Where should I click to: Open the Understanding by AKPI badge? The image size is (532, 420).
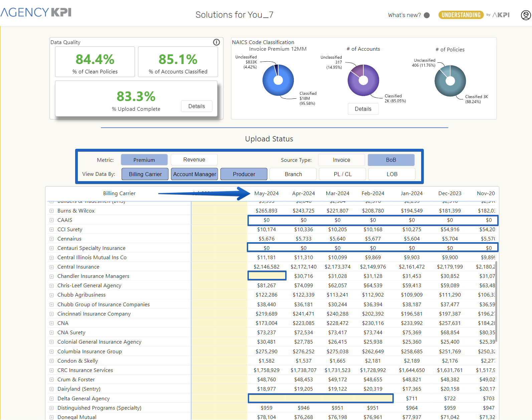[461, 15]
